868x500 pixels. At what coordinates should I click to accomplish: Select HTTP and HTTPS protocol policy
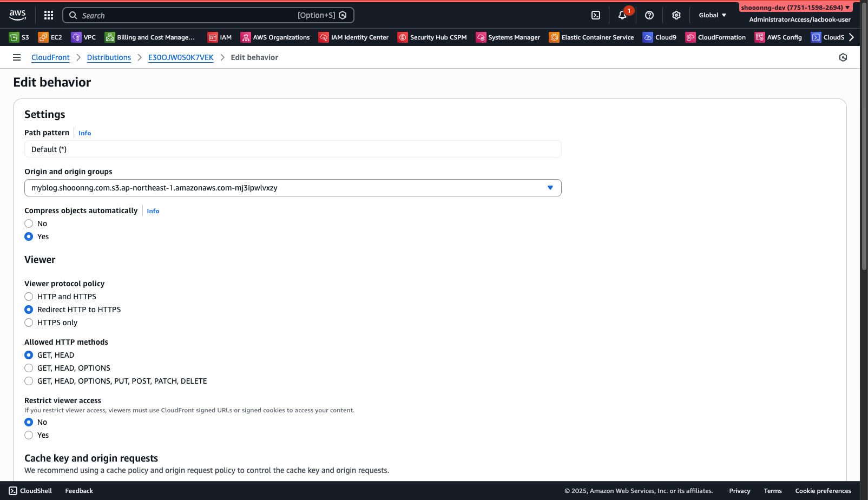click(x=29, y=297)
